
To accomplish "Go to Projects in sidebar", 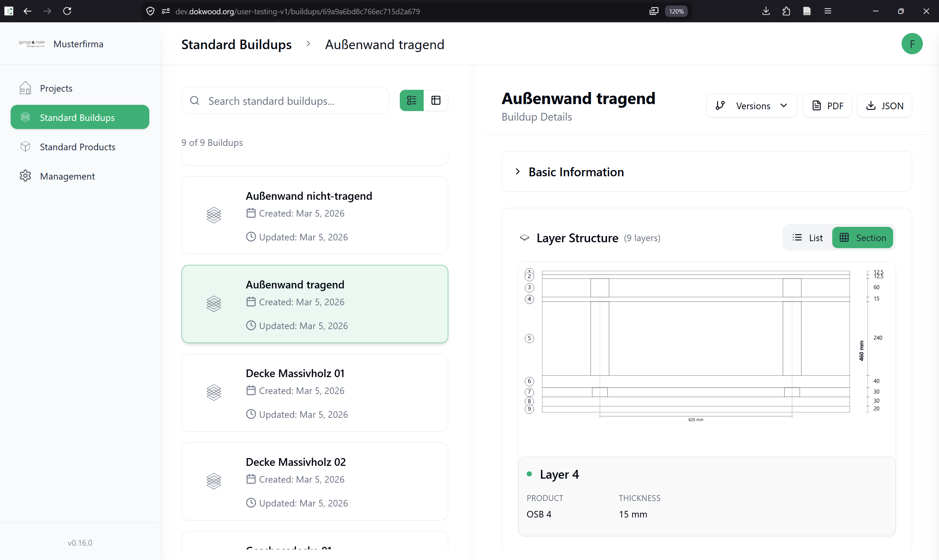I will pos(56,88).
